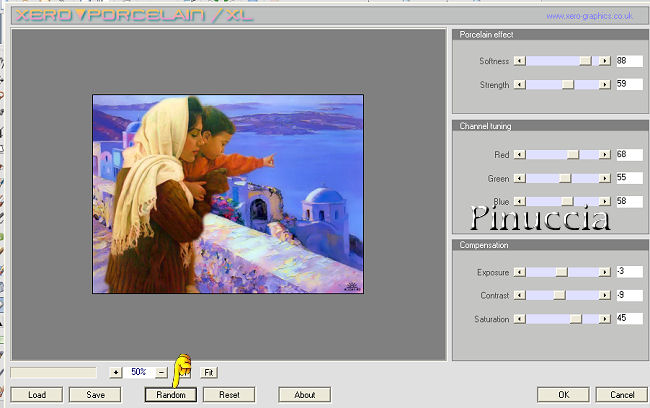Viewport: 650px width, 408px height.
Task: Edit the Saturation value field 45
Action: pos(629,318)
